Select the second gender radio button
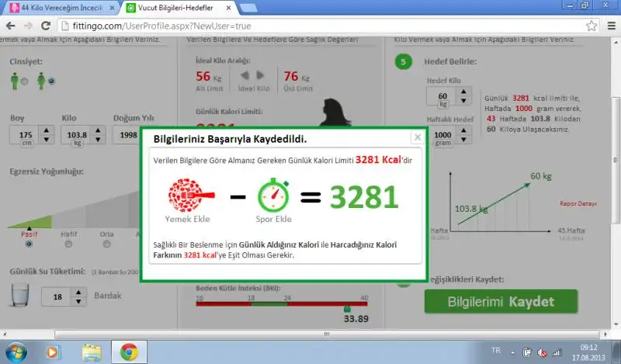The image size is (621, 364). pos(51,80)
